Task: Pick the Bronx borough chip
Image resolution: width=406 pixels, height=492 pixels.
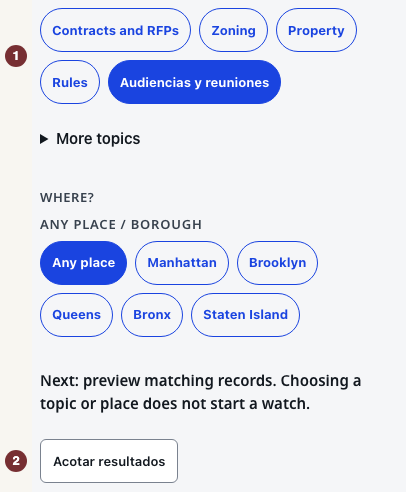Action: (x=152, y=315)
